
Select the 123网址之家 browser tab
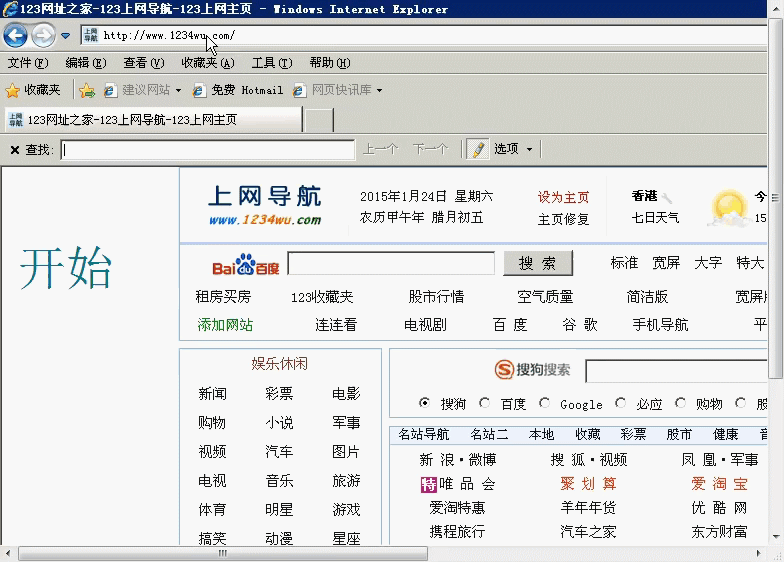(x=154, y=120)
